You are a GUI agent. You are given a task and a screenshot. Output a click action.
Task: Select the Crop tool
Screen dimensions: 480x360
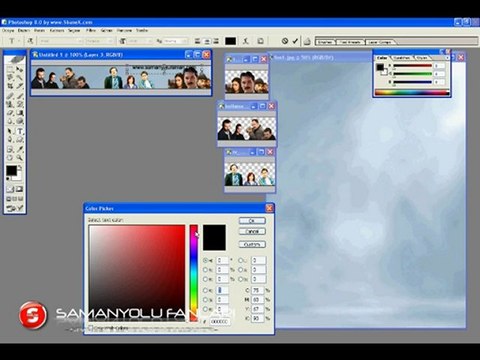click(x=10, y=86)
